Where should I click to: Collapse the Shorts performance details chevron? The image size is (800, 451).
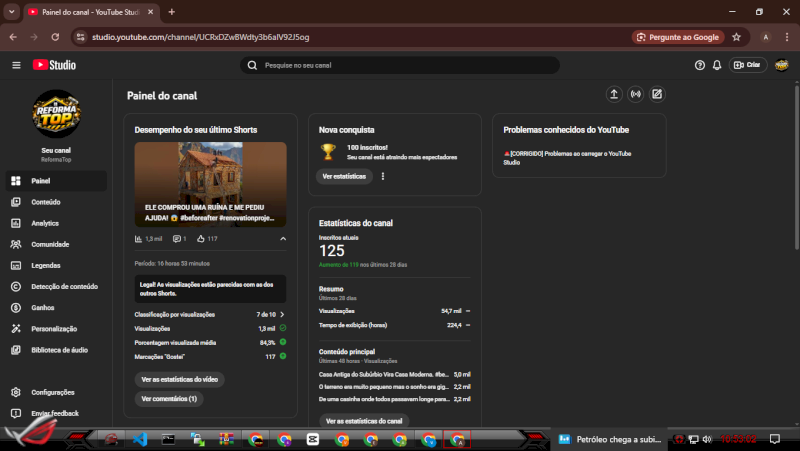pos(283,239)
